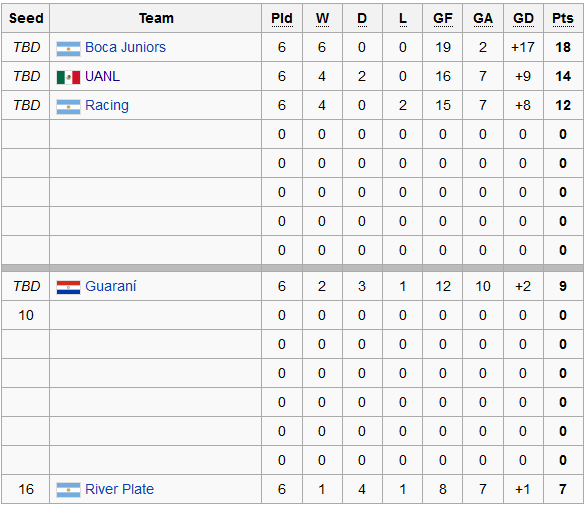Click the Paraguay flag next to Guaraní
Viewport: 584px width, 505px height.
[x=68, y=288]
